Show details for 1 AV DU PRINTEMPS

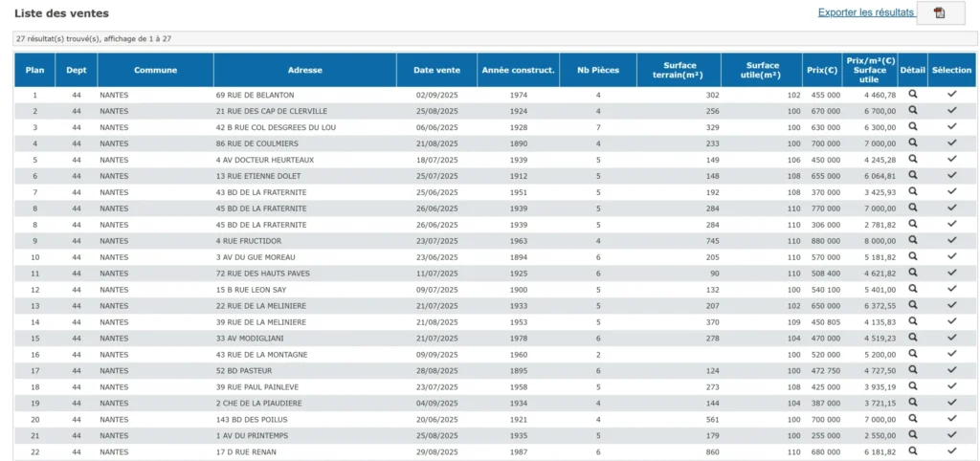click(913, 435)
